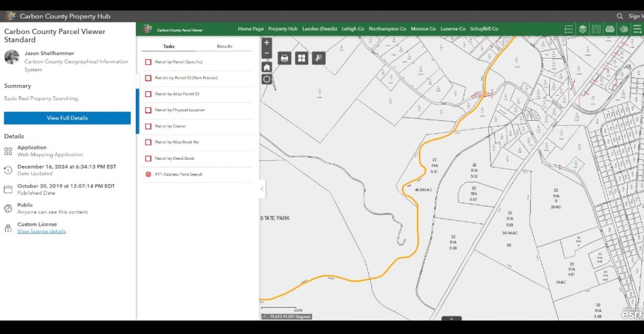
Task: Click the search magnifier in top bar
Action: tap(620, 16)
